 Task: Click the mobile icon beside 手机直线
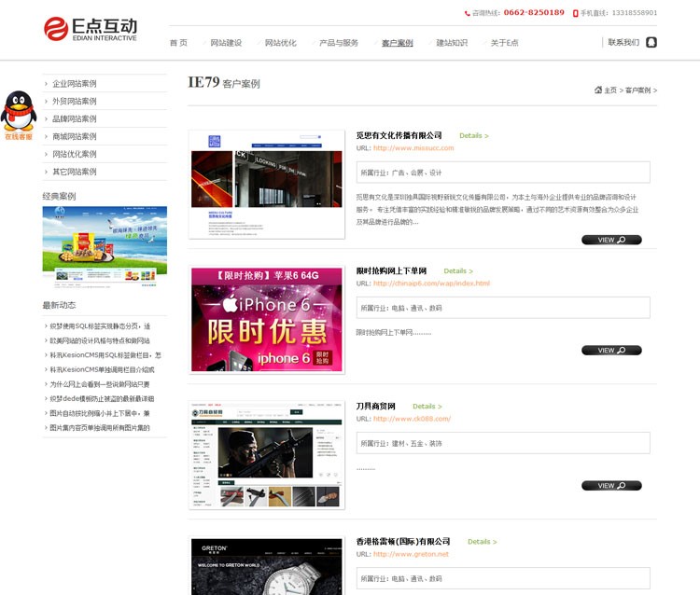576,13
